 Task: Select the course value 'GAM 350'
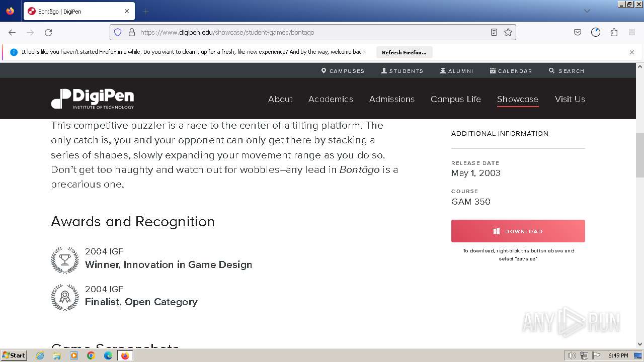[x=471, y=202]
